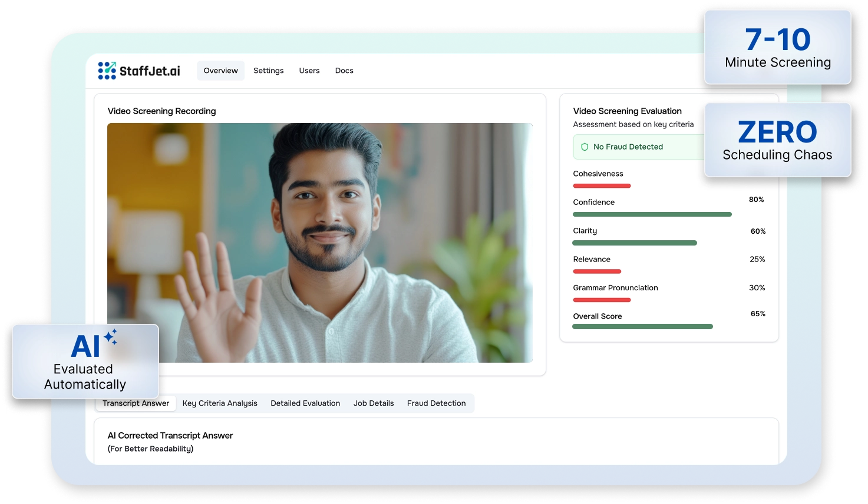Show the Job Details tab

(374, 403)
